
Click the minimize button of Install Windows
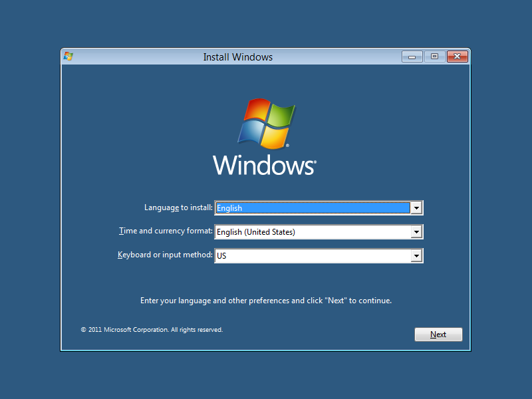click(412, 57)
